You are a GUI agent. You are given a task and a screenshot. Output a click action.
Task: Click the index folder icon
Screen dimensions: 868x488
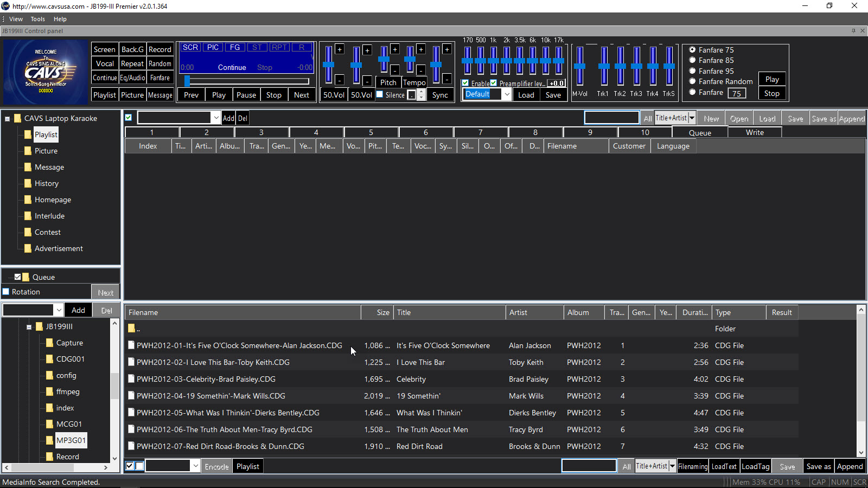49,408
